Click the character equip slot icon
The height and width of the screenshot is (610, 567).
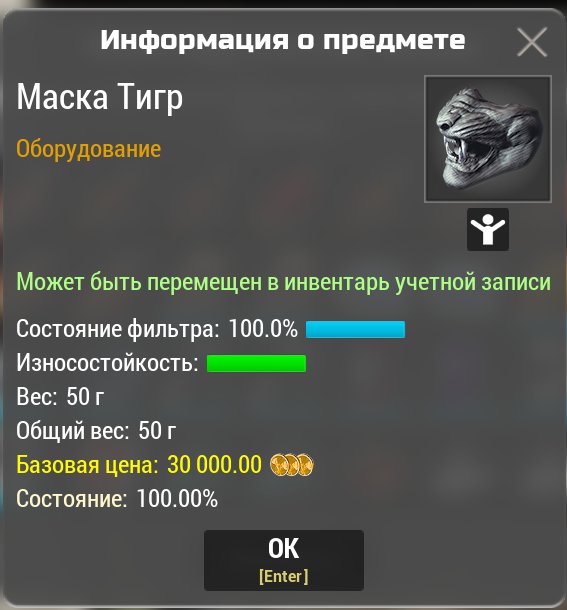coord(488,229)
